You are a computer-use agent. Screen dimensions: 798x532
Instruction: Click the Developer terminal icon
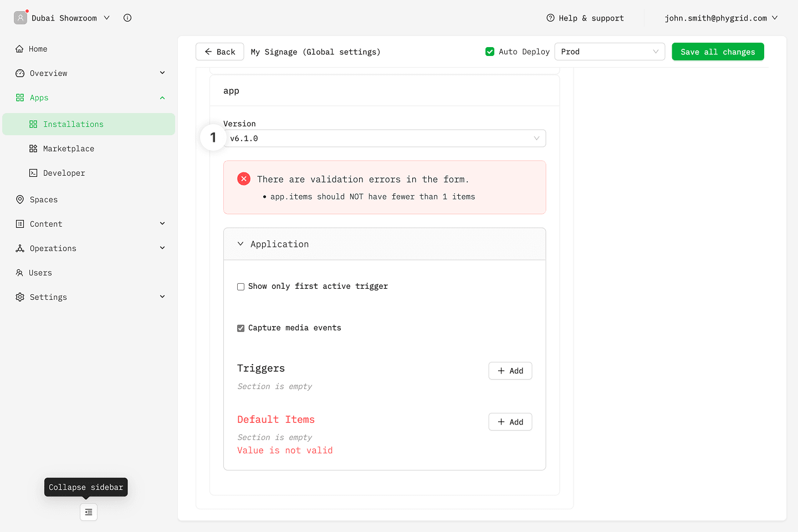point(33,173)
